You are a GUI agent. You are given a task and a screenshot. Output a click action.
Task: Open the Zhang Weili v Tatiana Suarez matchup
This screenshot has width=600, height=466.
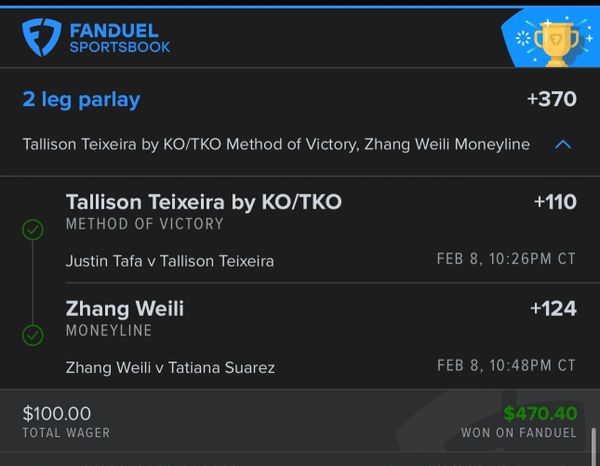point(170,367)
